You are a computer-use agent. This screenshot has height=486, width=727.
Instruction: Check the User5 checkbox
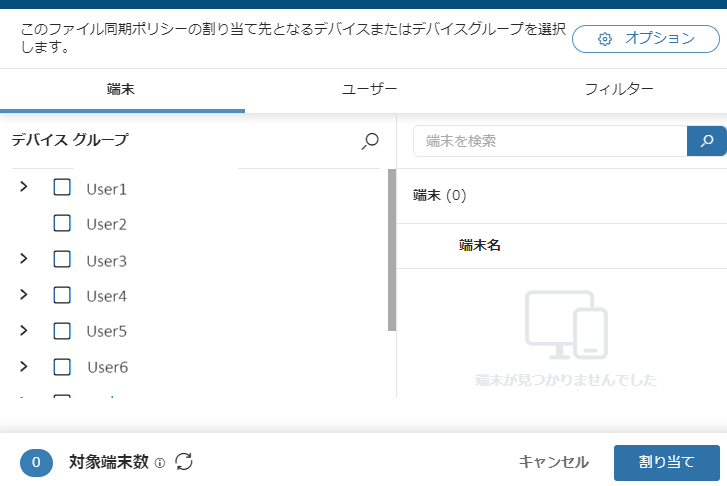click(x=62, y=331)
